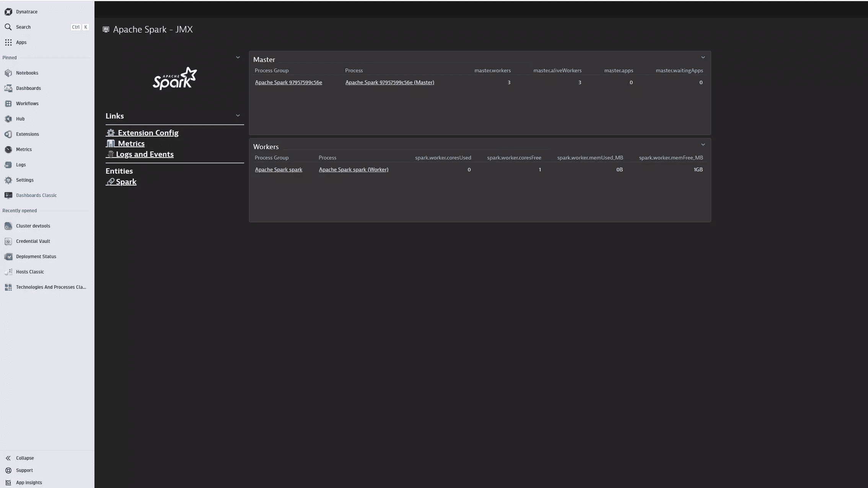Open the Master tile chevron menu

pos(703,58)
